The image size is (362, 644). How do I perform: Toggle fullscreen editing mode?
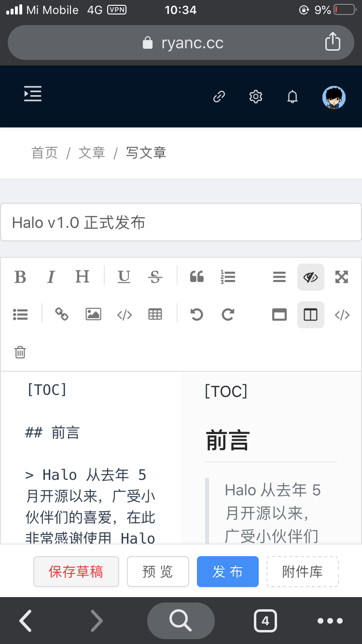tap(341, 277)
